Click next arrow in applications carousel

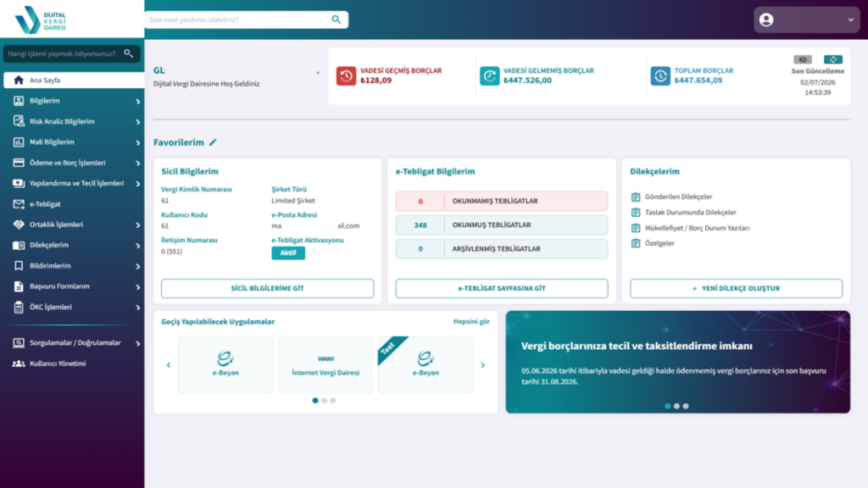(x=482, y=365)
